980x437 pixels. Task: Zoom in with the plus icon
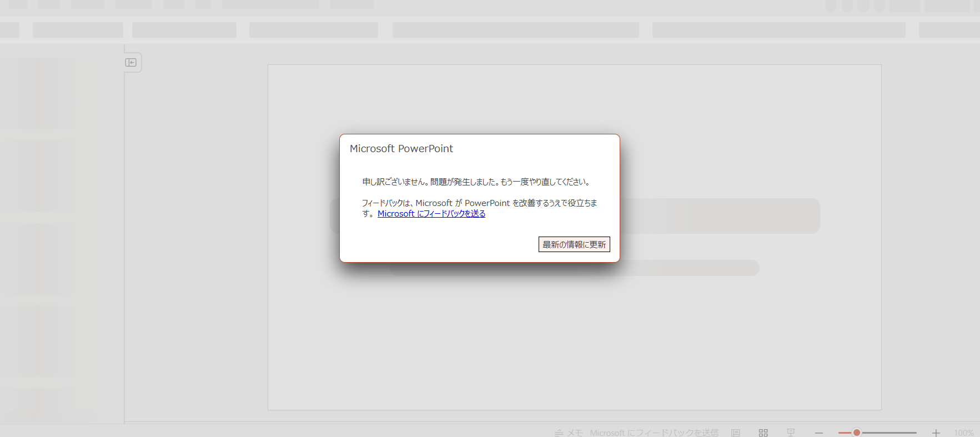936,433
